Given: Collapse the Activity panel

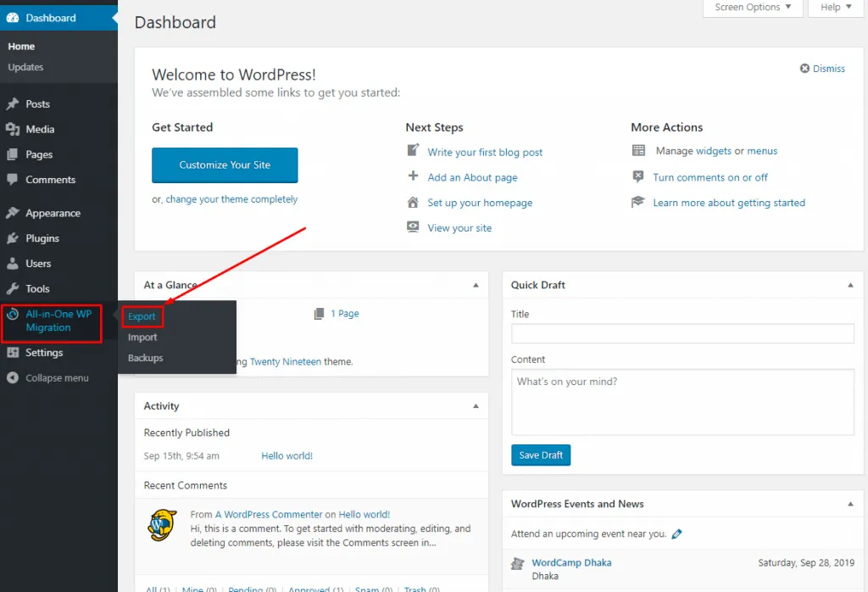Looking at the screenshot, I should 476,406.
